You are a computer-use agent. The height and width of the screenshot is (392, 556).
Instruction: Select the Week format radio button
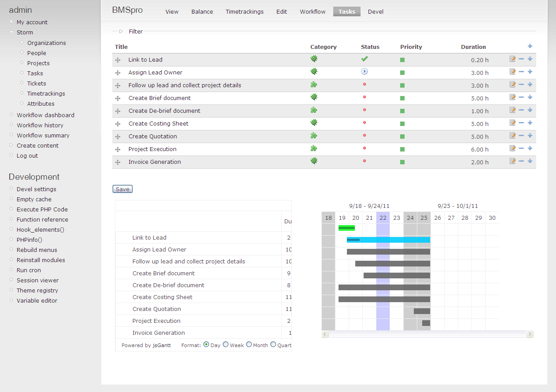pos(225,344)
